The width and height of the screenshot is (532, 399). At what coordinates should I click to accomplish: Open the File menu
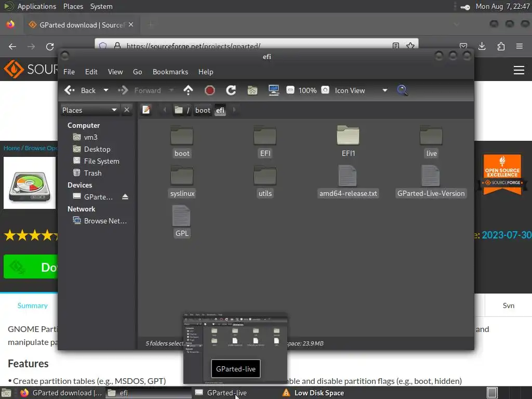pyautogui.click(x=69, y=72)
